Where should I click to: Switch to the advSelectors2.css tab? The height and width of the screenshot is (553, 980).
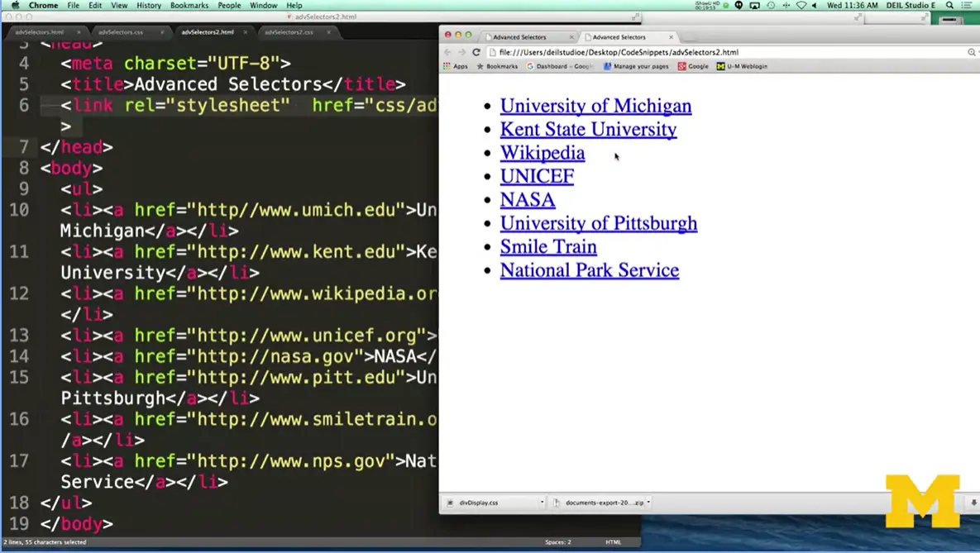(x=289, y=31)
